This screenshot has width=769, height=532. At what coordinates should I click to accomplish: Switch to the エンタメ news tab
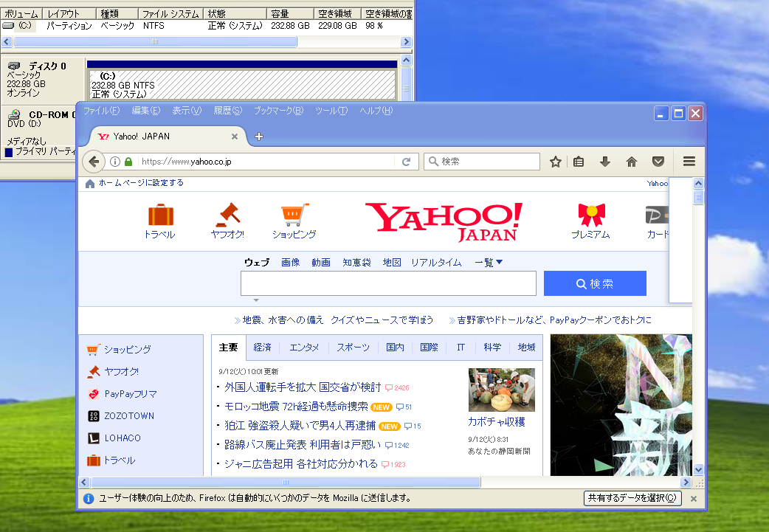304,348
